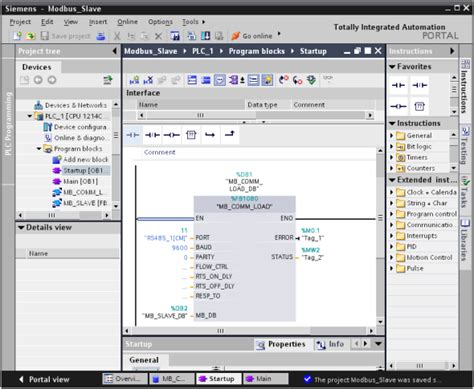Switch to the Info tab

click(330, 344)
